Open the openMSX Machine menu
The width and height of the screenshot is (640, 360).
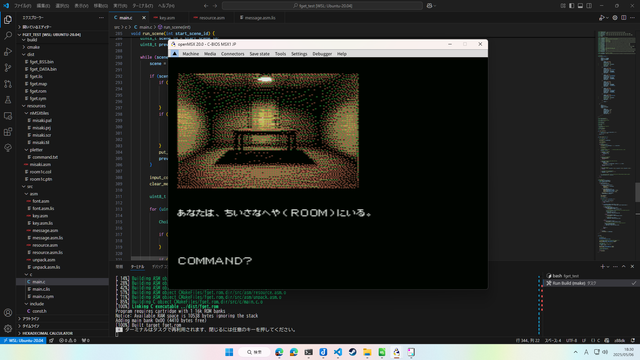pos(191,54)
